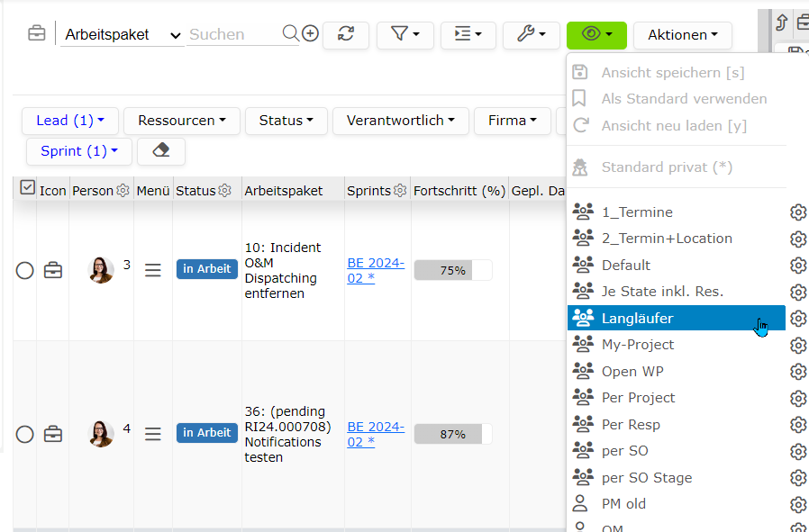Screen dimensions: 809x532
Task: Click the circled plus add icon
Action: pos(310,33)
